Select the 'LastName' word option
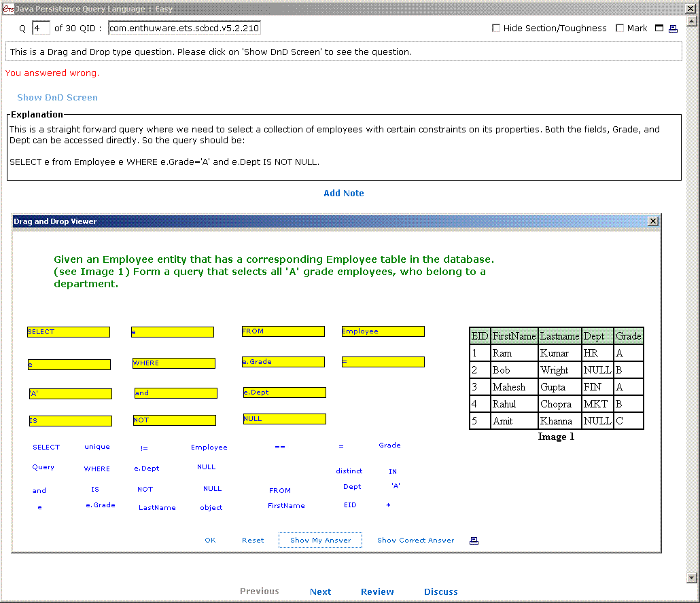 click(157, 507)
